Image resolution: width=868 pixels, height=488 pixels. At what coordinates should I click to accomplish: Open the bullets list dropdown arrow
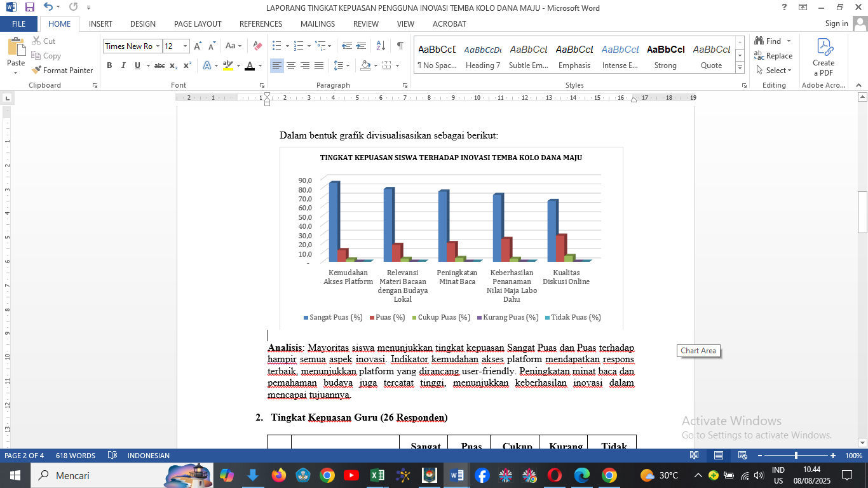[287, 46]
